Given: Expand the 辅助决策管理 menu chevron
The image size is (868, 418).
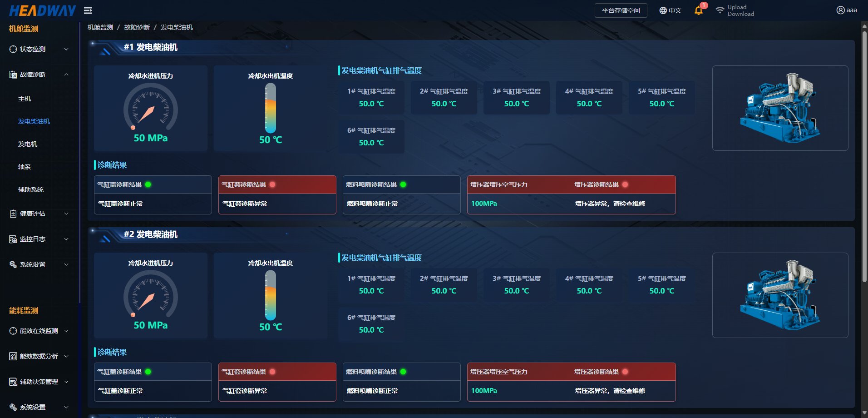Looking at the screenshot, I should 66,382.
